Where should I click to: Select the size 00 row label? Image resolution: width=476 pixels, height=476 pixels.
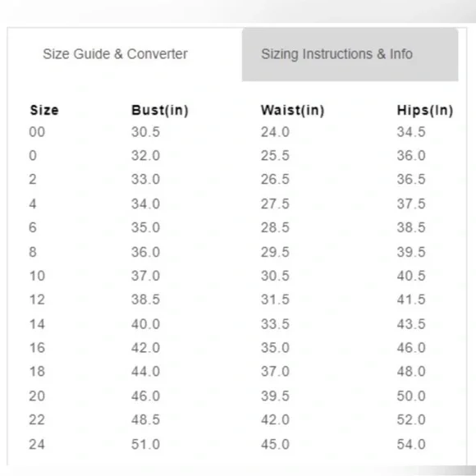click(37, 132)
